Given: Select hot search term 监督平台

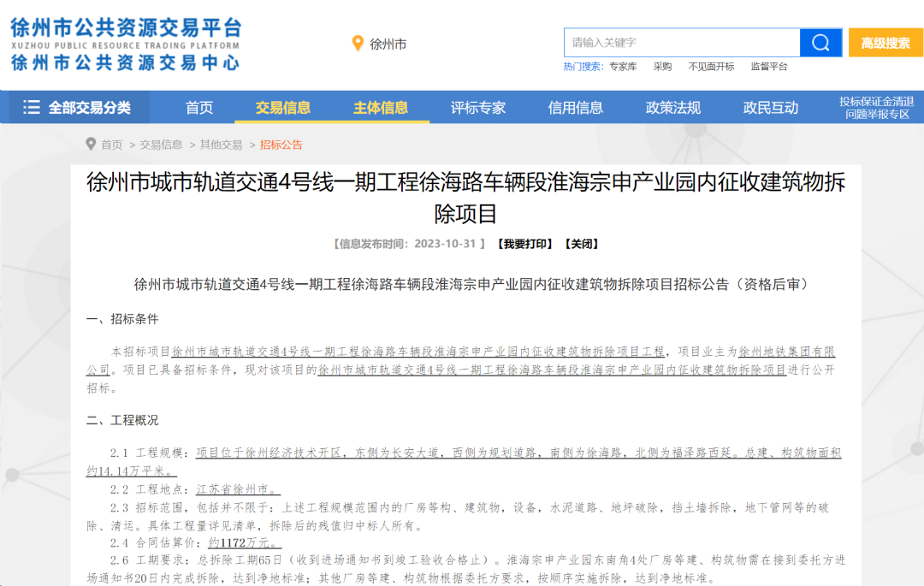Looking at the screenshot, I should click(769, 67).
